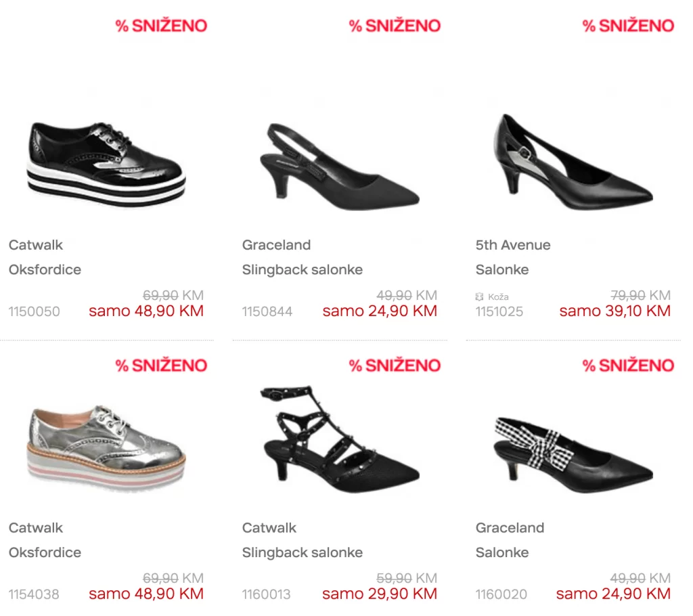View the Graceland Slingback salonke photo

click(340, 167)
